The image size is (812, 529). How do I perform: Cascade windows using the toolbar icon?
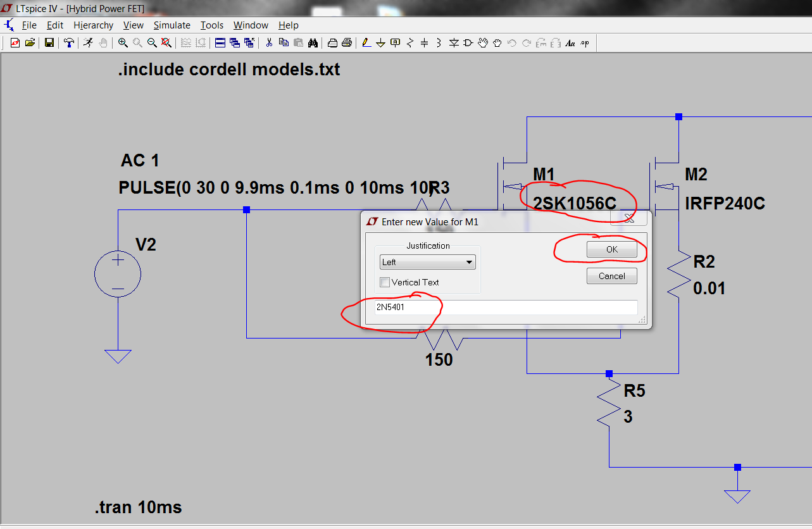pyautogui.click(x=235, y=43)
